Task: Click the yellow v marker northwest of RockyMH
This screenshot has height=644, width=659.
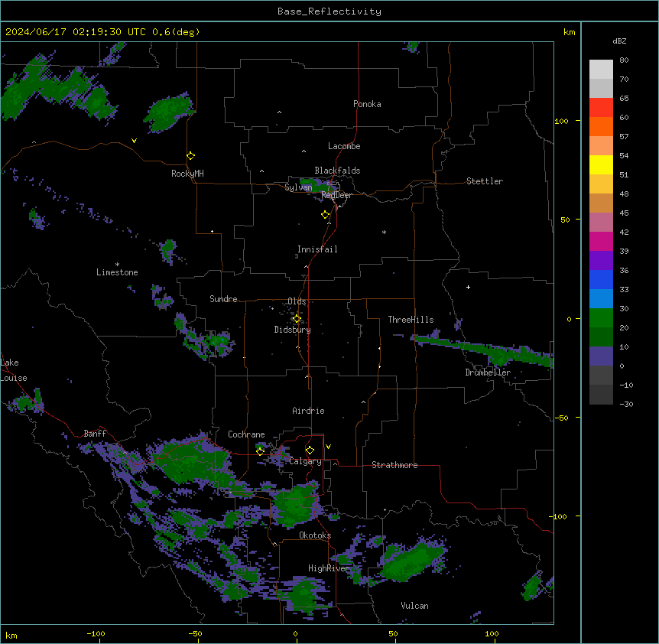Action: click(x=134, y=141)
